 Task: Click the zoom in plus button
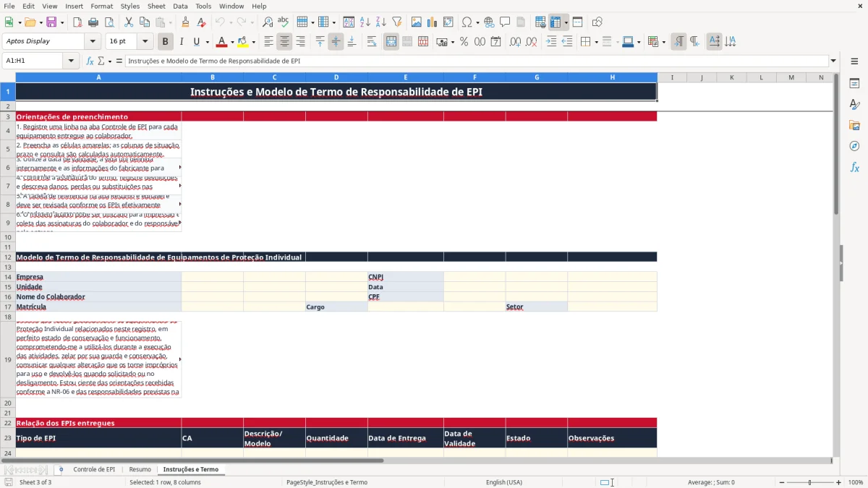coord(839,482)
